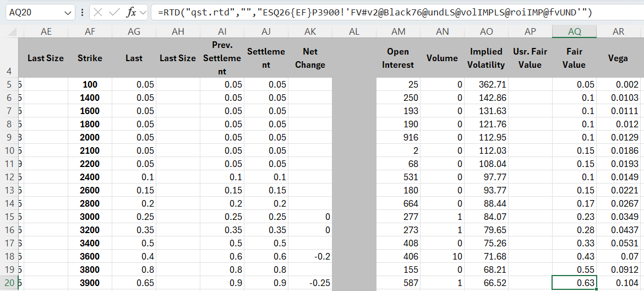Select column AK header
Screen dimensions: 644x291
310,31
